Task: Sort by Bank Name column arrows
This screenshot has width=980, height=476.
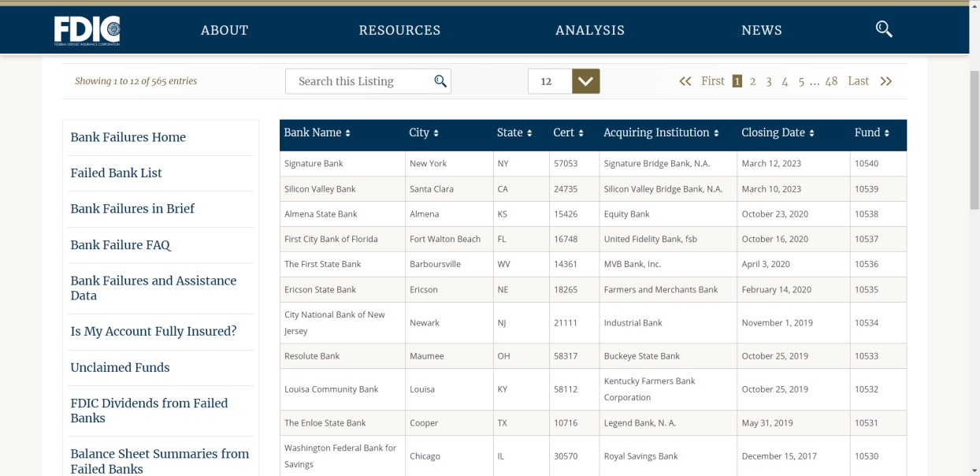Action: pyautogui.click(x=347, y=133)
